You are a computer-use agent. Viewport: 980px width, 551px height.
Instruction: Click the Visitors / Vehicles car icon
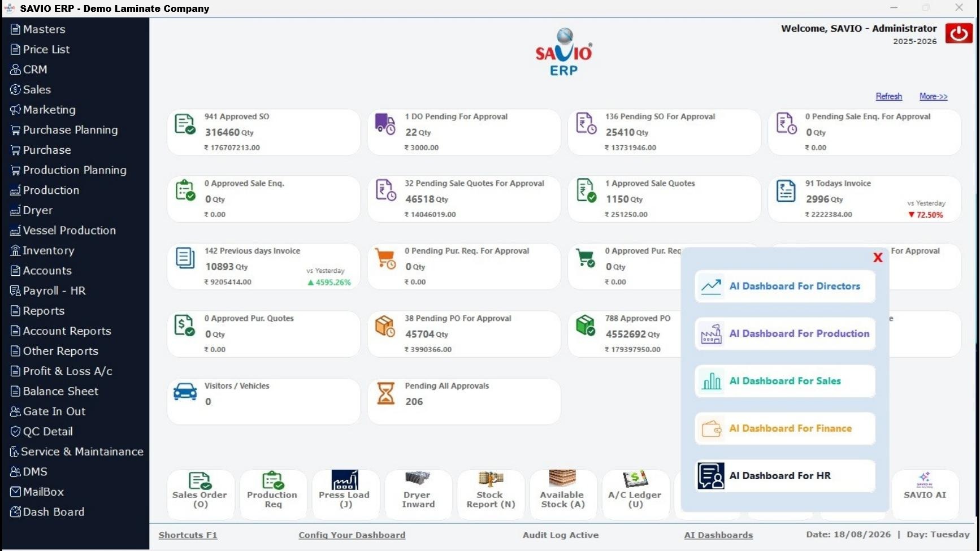click(x=185, y=391)
